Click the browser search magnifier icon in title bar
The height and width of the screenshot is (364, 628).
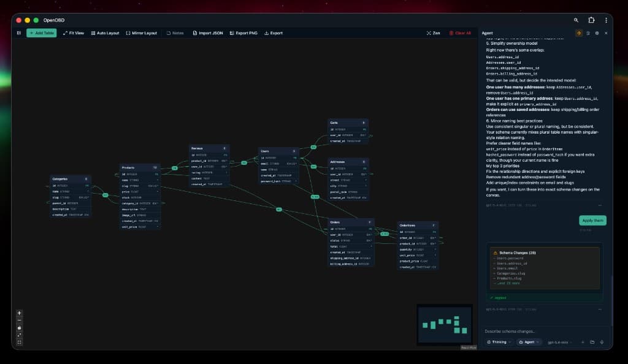tap(576, 20)
